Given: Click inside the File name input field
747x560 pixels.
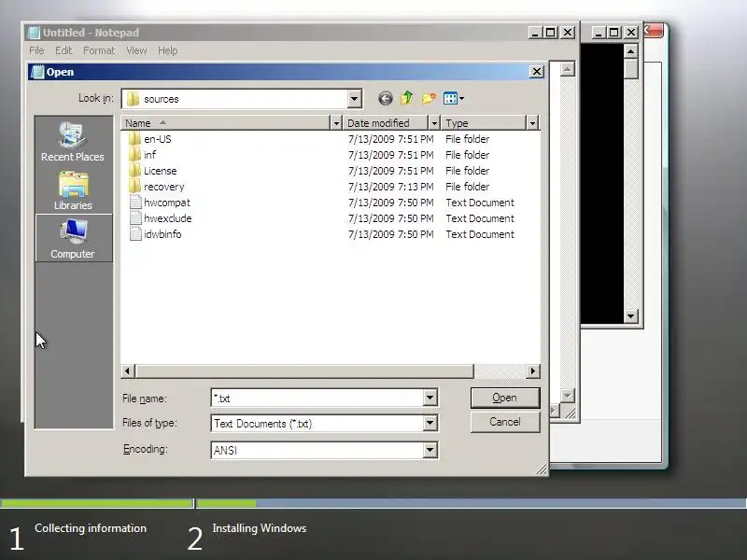Looking at the screenshot, I should [x=317, y=398].
